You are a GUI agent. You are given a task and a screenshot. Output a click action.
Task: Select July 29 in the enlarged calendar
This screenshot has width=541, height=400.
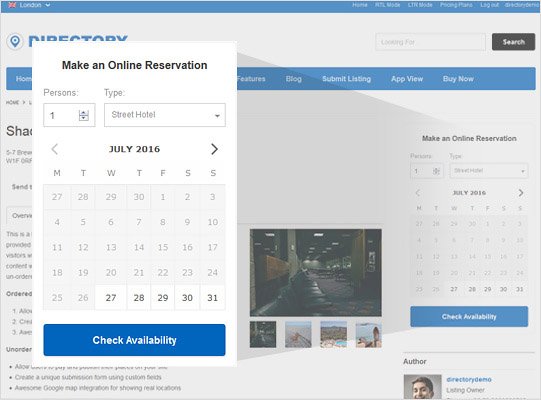point(163,297)
